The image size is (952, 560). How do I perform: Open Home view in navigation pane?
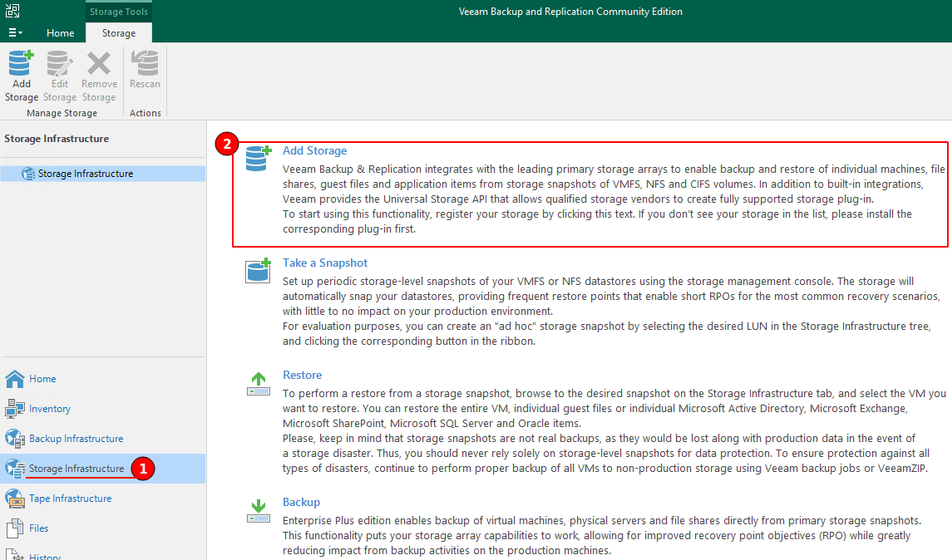pos(42,379)
